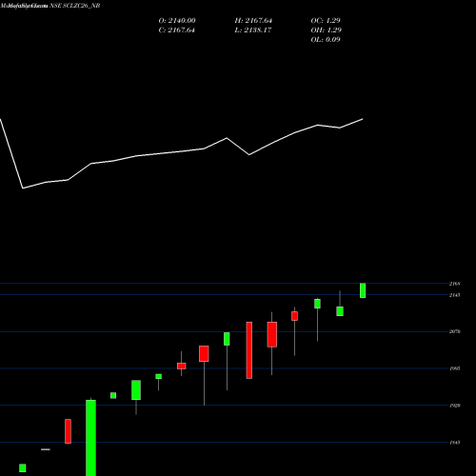Click the last green candlestick at the chart's peak
Image resolution: width=476 pixels, height=476 pixels.
pyautogui.click(x=363, y=290)
